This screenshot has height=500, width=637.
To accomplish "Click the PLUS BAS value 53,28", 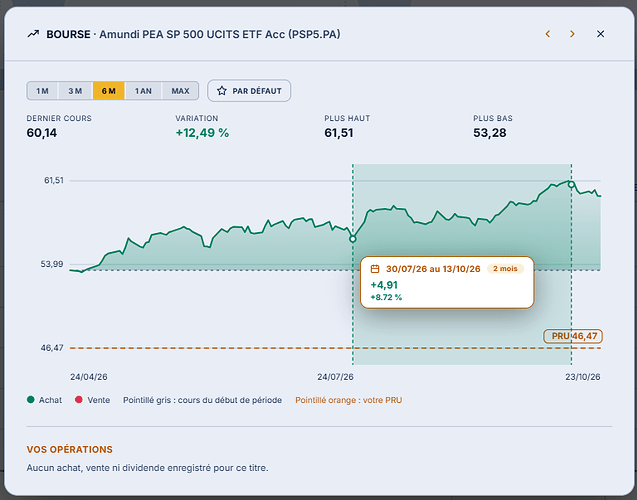I will point(490,133).
